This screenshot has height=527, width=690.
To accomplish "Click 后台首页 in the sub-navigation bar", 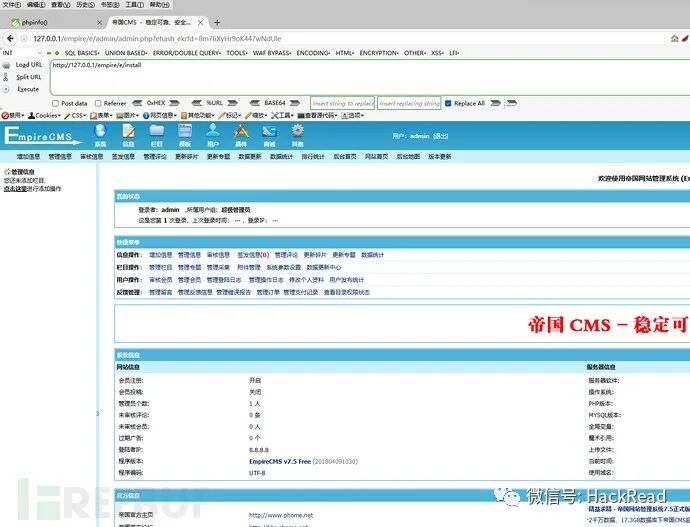I will tap(345, 157).
